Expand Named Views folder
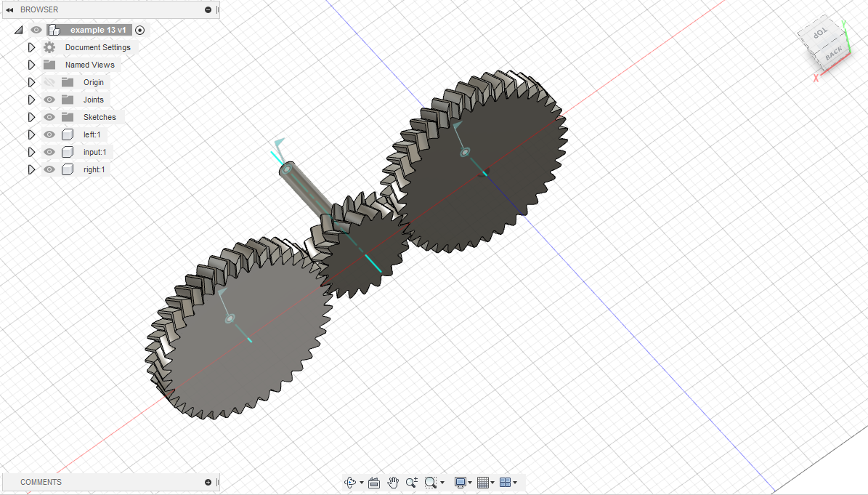 pos(31,65)
